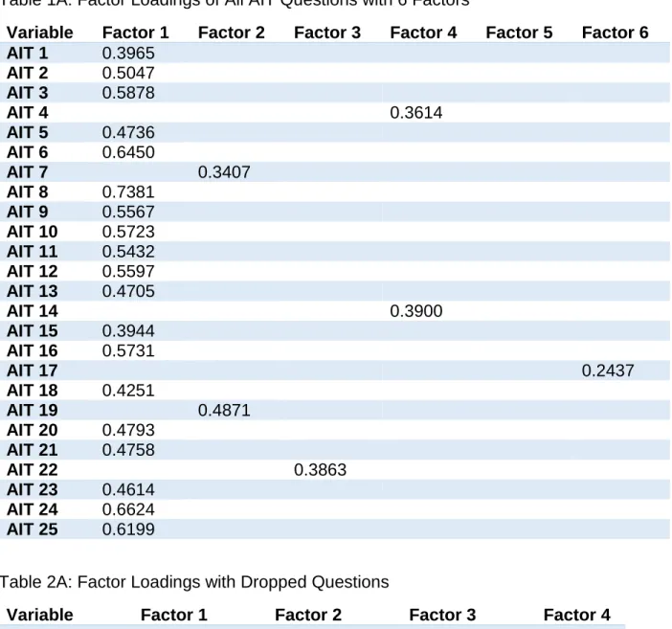This screenshot has height=629, width=672.
Task: Select the AIT 19 Factor 2 value 0.4871
Action: click(224, 411)
